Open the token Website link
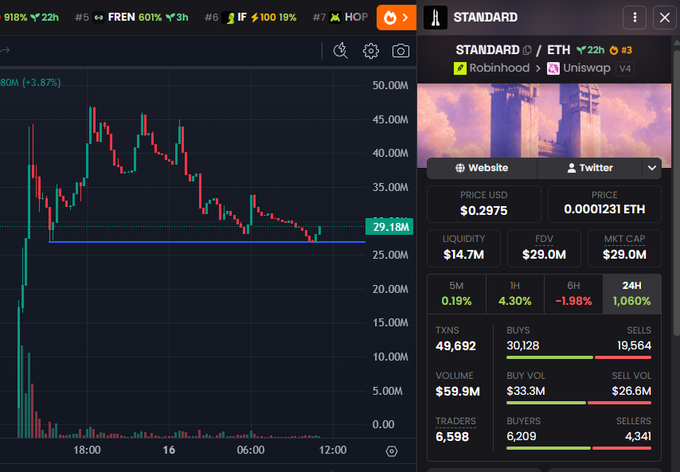 pyautogui.click(x=481, y=168)
